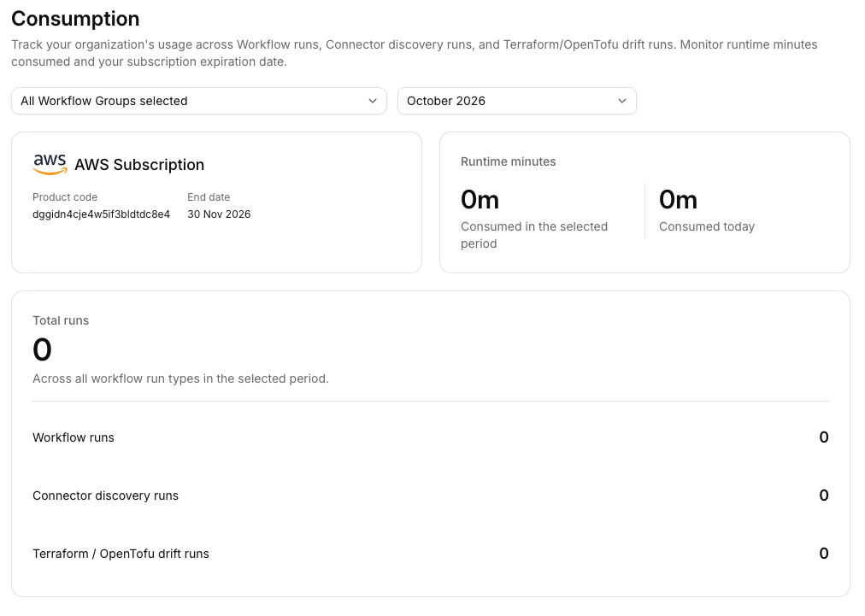The height and width of the screenshot is (616, 865).
Task: Open the All Workflow Groups selected dropdown
Action: point(198,101)
